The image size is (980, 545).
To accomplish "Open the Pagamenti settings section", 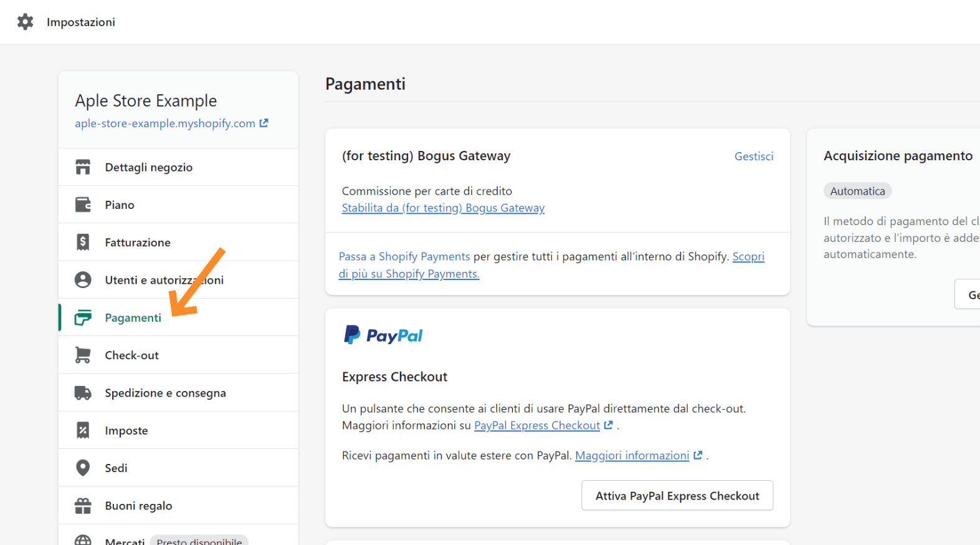I will 133,317.
